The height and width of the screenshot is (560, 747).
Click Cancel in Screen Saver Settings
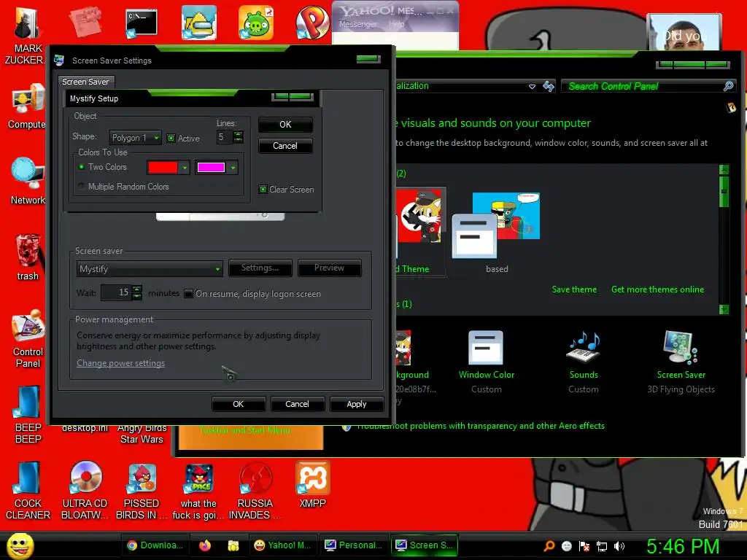[x=298, y=404]
